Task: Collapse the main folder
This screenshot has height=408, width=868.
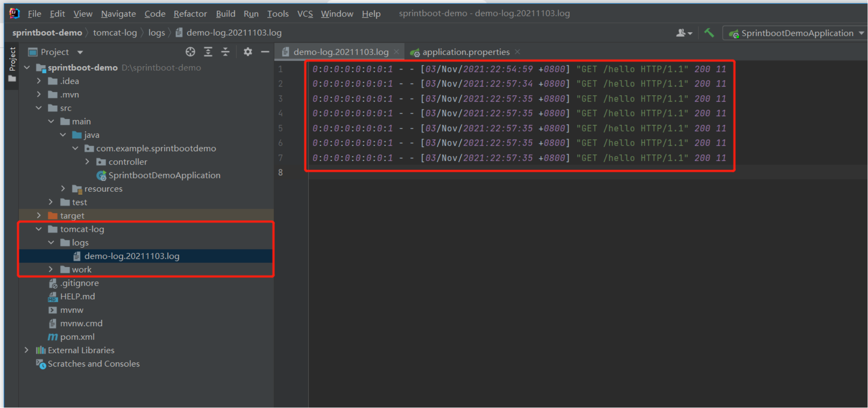Action: coord(51,121)
